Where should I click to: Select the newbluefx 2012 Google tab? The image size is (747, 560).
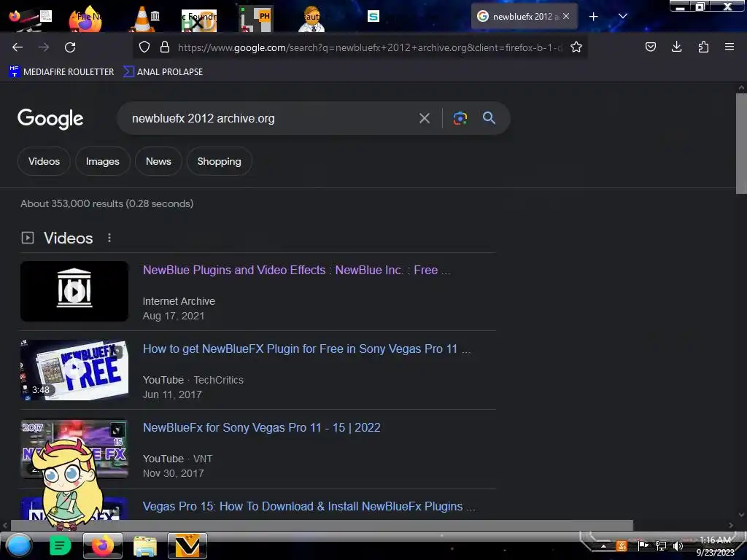point(524,16)
